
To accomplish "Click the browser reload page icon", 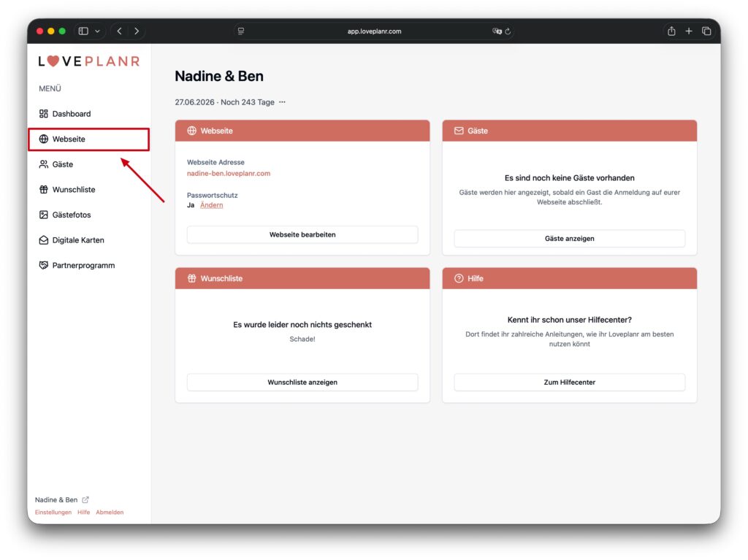I will coord(508,31).
